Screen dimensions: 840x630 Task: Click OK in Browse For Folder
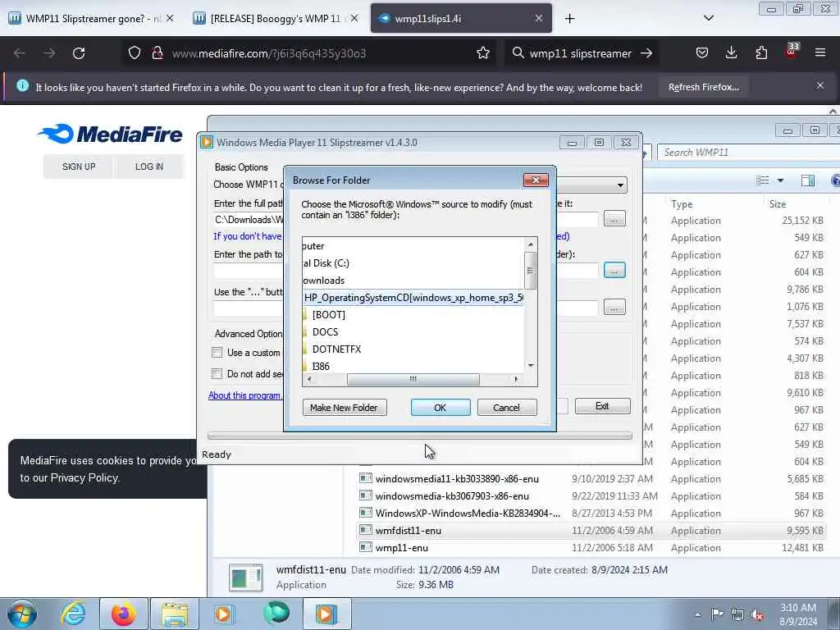[441, 408]
